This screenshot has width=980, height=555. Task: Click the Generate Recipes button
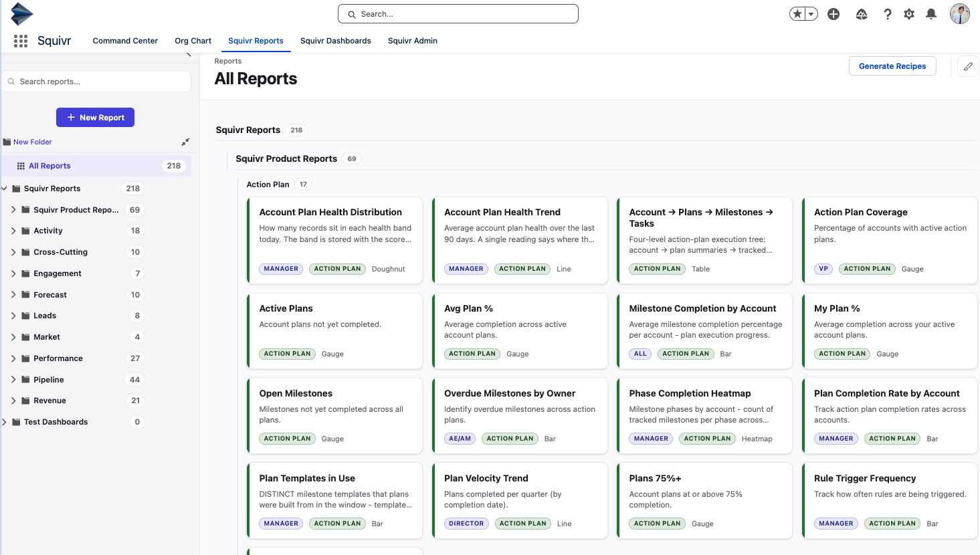pos(892,66)
